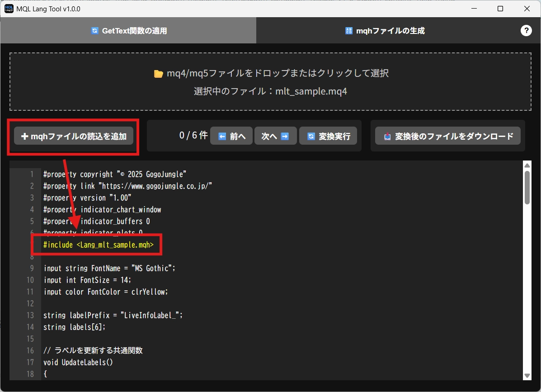
Task: Open the mqhファイルの生成 tab
Action: click(x=385, y=31)
